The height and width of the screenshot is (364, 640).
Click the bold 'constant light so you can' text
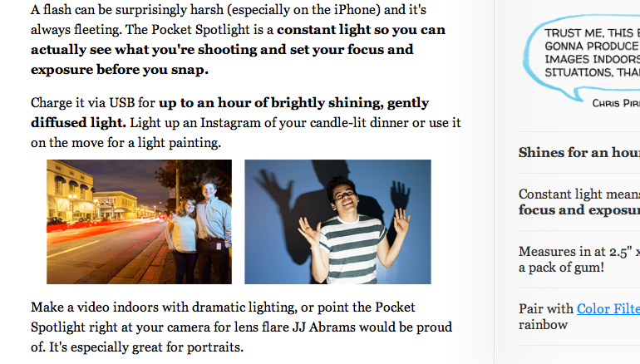tap(361, 31)
